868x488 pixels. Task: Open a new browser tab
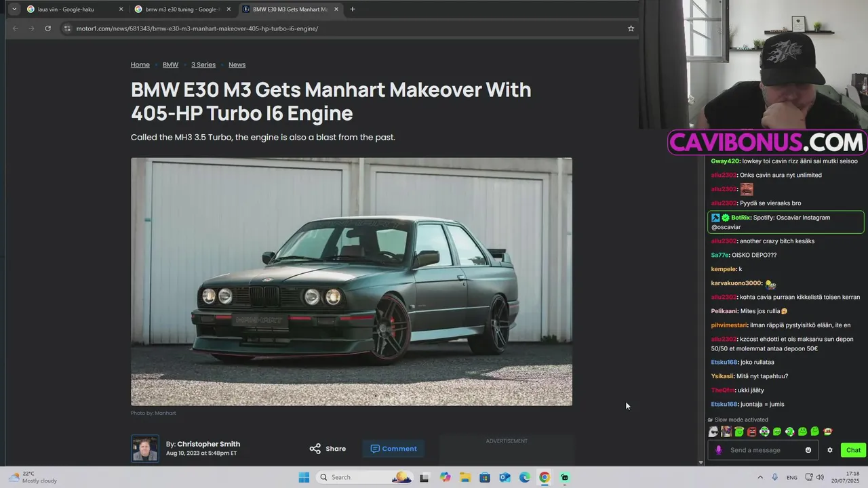coord(352,9)
